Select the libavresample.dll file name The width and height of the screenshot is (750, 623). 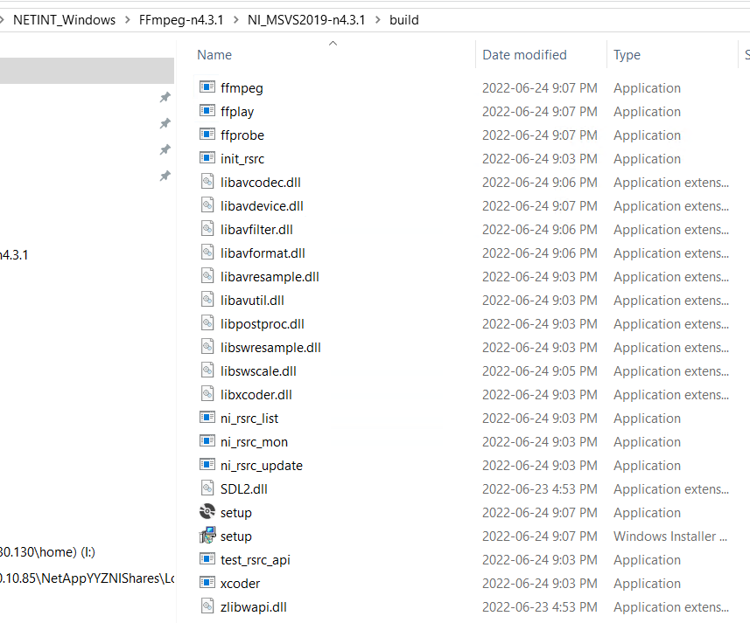[269, 277]
